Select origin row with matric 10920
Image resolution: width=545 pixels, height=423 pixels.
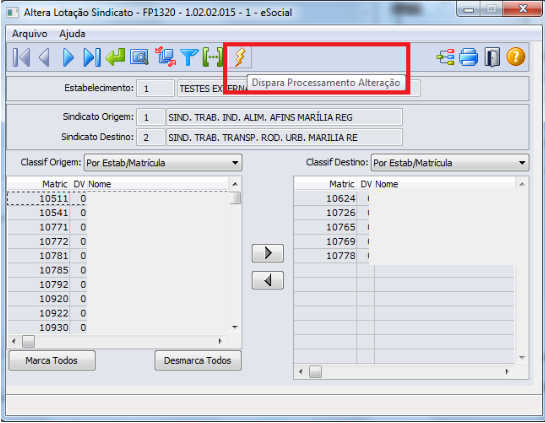118,299
